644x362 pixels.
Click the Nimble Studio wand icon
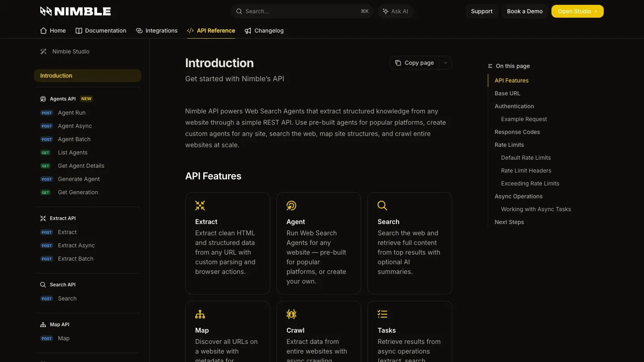(43, 51)
